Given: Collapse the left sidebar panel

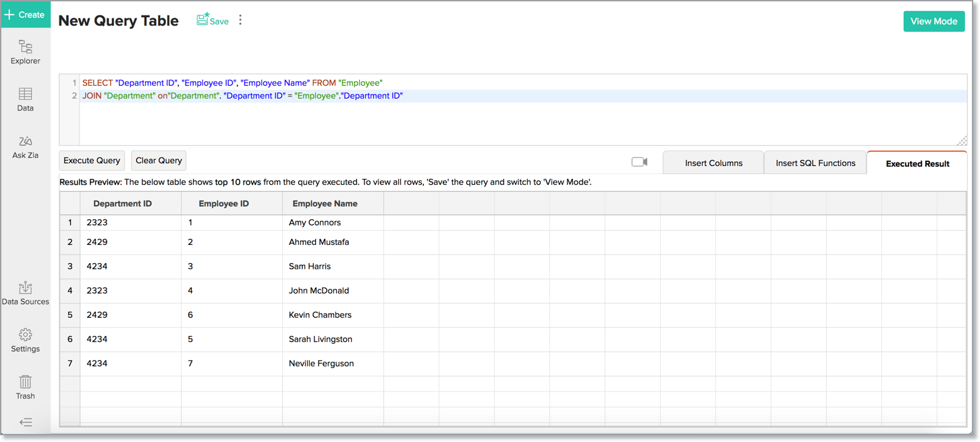Looking at the screenshot, I should (25, 422).
